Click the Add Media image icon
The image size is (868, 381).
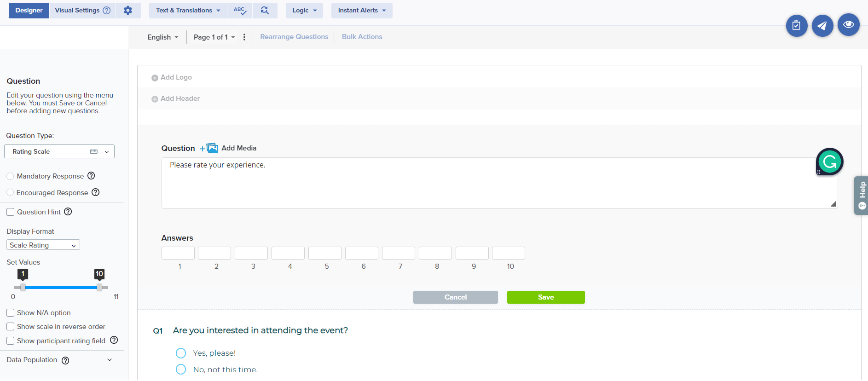tap(212, 148)
